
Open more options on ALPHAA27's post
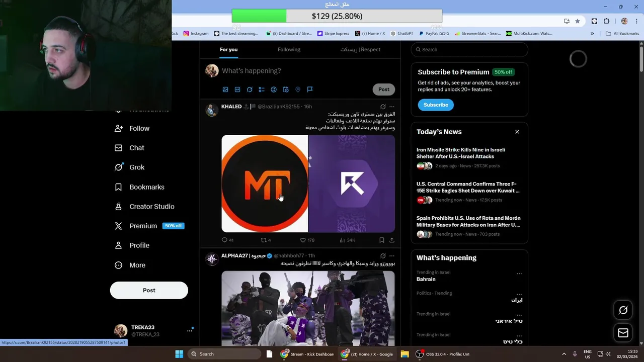(x=392, y=256)
